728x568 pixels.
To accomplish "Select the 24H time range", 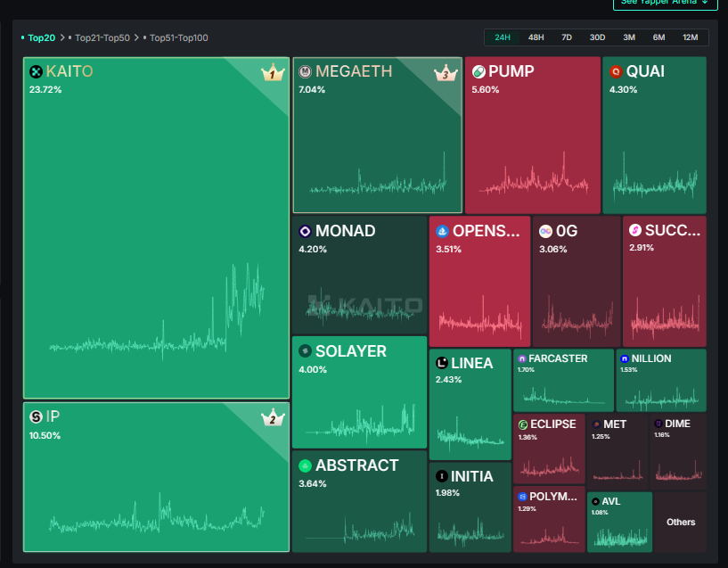I will pos(503,37).
